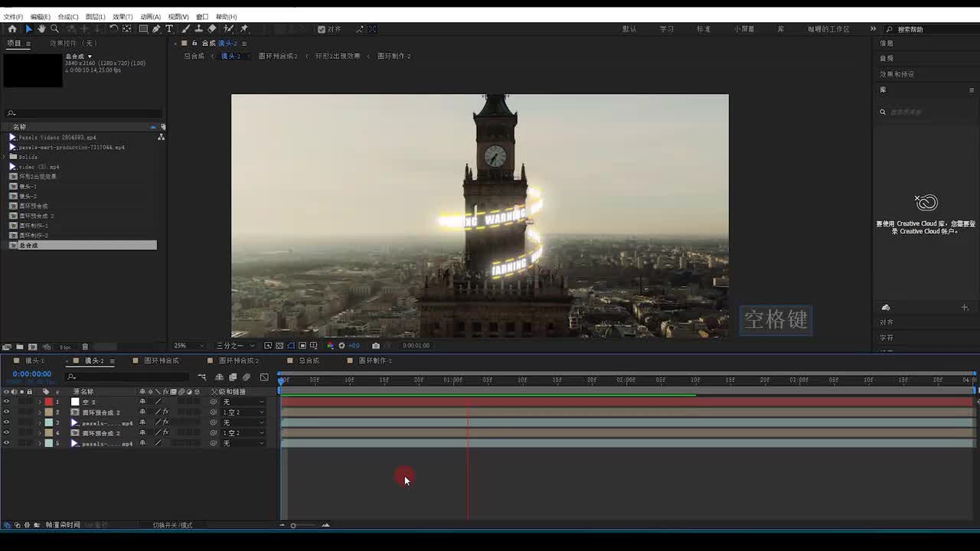Hide layer 1 空 2 with eye icon
This screenshot has width=980, height=551.
(6, 402)
